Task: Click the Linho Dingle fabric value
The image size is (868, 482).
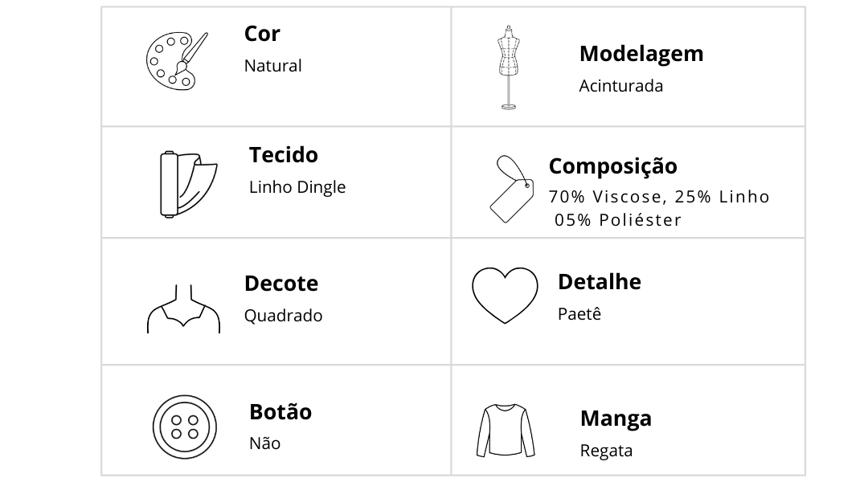Action: pyautogui.click(x=297, y=187)
